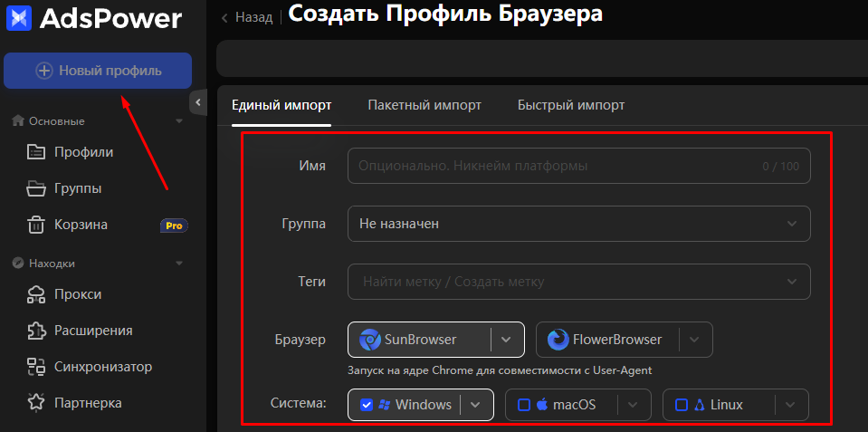Expand the macOS version dropdown arrow
Image resolution: width=868 pixels, height=432 pixels.
634,405
